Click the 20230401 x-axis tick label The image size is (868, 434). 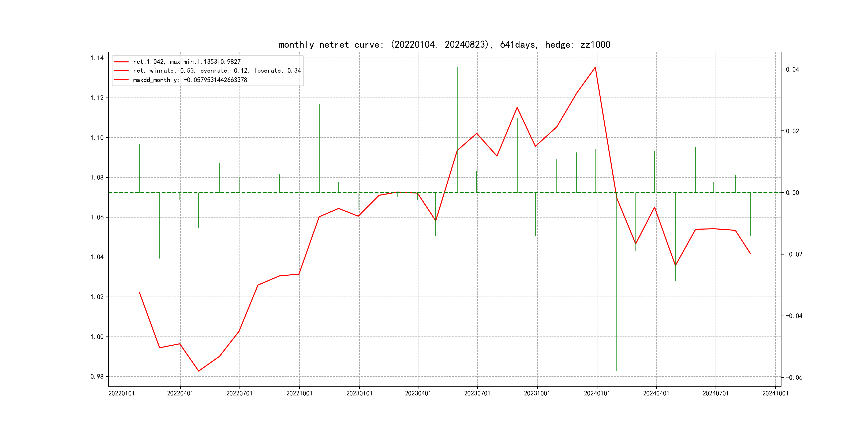click(418, 393)
